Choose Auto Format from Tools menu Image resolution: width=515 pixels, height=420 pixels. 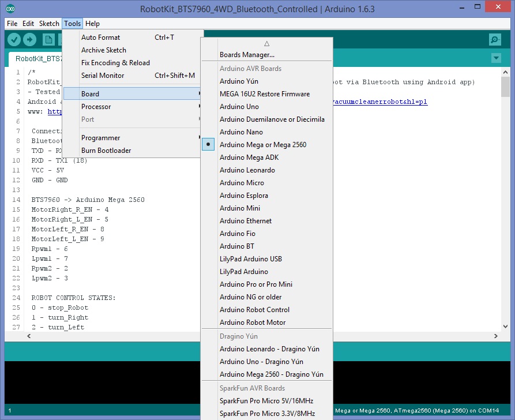(x=131, y=37)
